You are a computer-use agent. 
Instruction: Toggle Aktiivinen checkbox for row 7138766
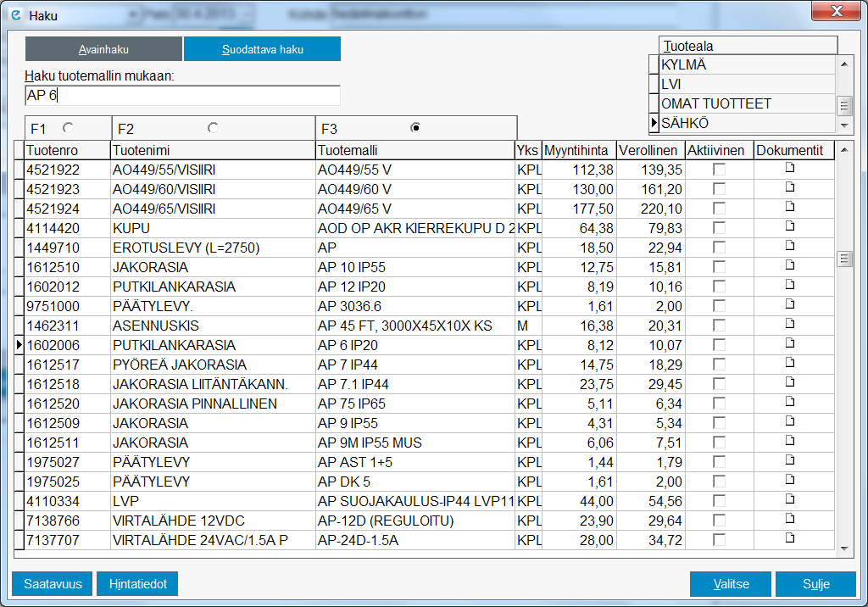click(x=719, y=521)
